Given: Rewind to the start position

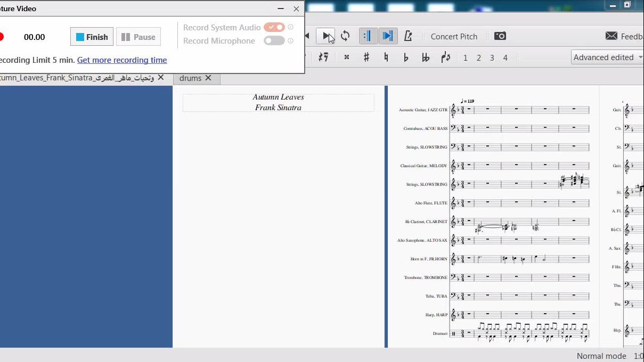Looking at the screenshot, I should (x=307, y=36).
